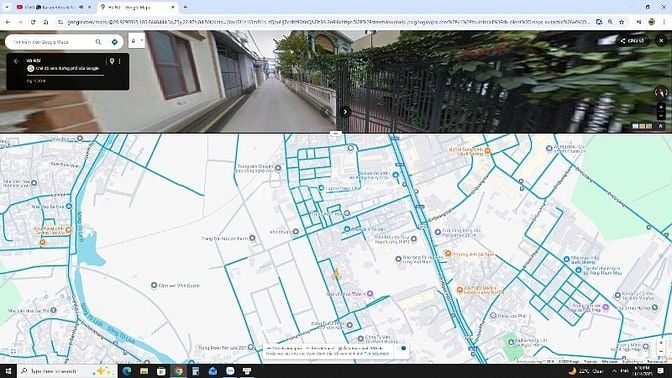Image resolution: width=672 pixels, height=378 pixels.
Task: Open File Explorer from the taskbar
Action: 144,371
